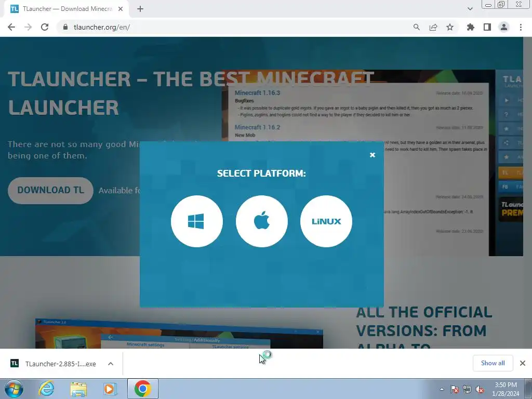Toggle the Chrome side panel
532x399 pixels.
tap(487, 27)
